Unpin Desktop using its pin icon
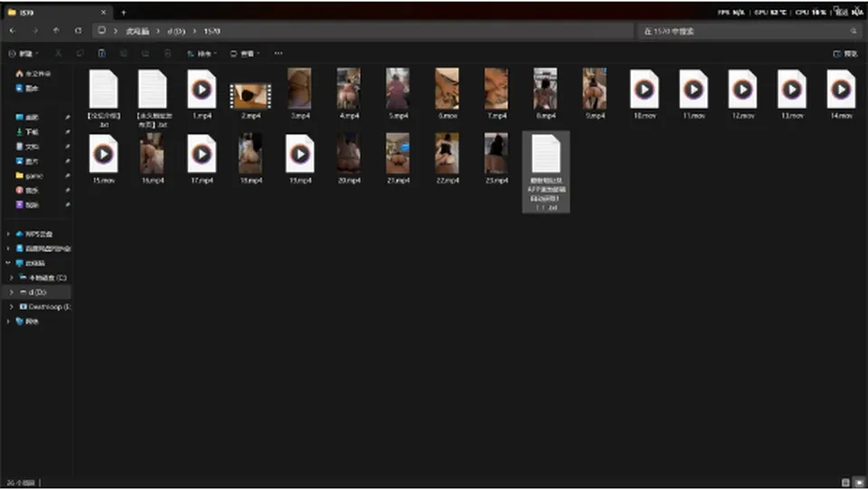868x490 pixels. (67, 118)
